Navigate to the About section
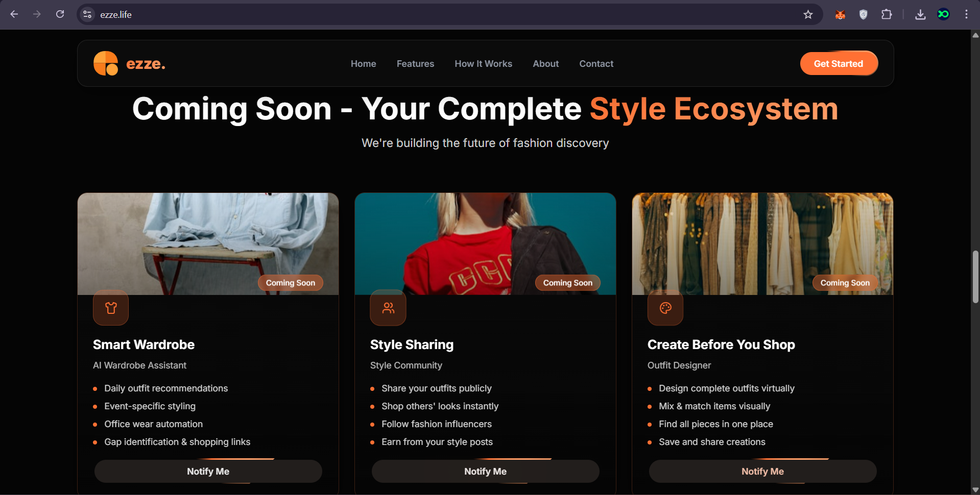 click(x=545, y=63)
